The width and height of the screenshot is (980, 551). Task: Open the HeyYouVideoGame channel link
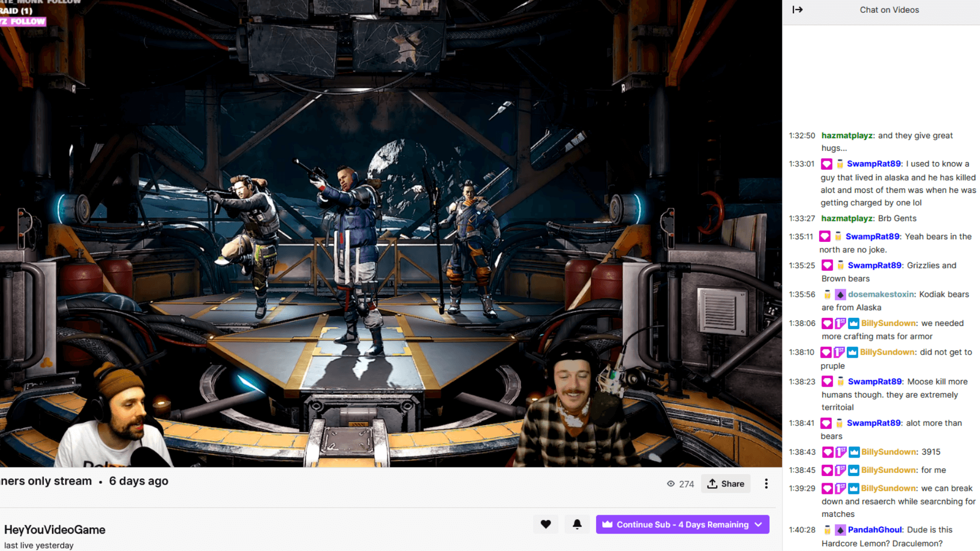[55, 530]
